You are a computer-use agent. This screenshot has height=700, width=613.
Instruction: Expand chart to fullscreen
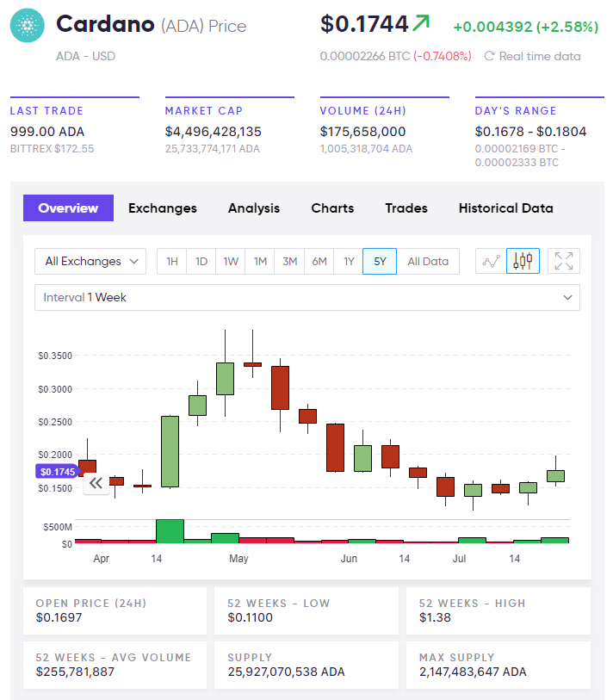tap(564, 261)
